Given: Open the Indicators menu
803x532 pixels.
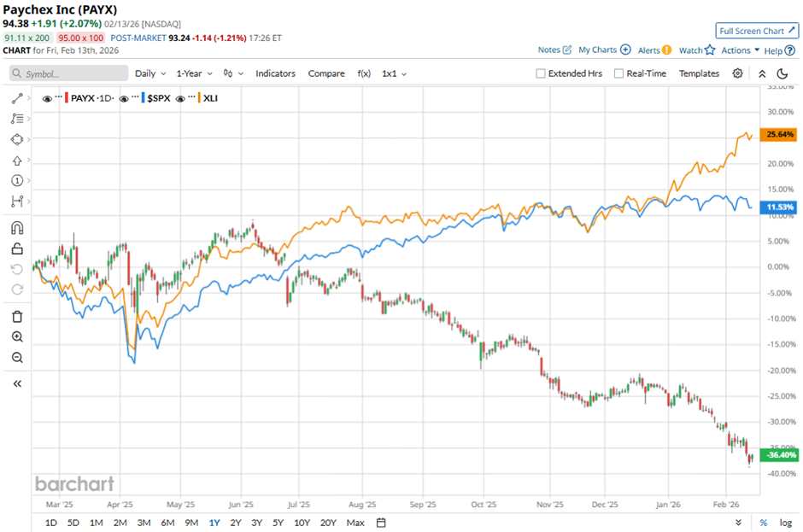Looking at the screenshot, I should 275,73.
